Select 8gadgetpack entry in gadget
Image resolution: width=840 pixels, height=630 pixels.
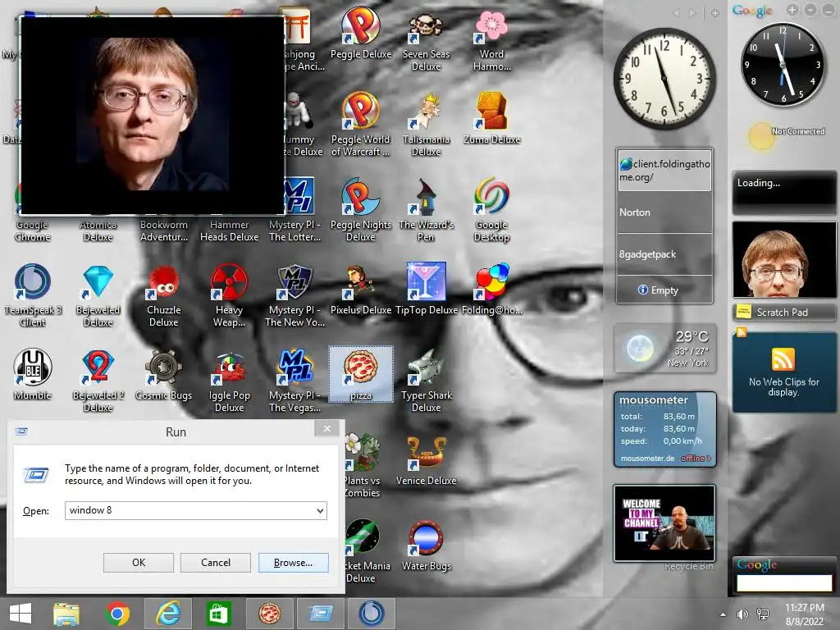(x=664, y=254)
